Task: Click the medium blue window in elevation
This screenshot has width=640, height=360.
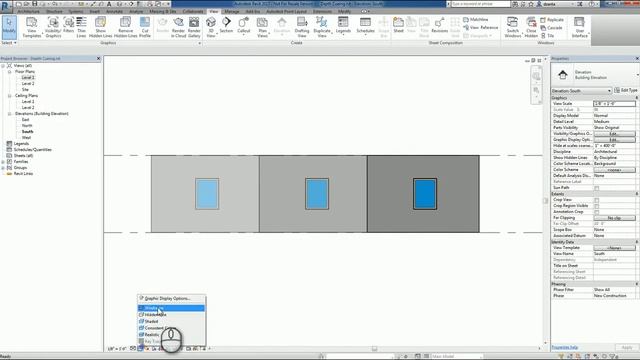Action: 317,194
